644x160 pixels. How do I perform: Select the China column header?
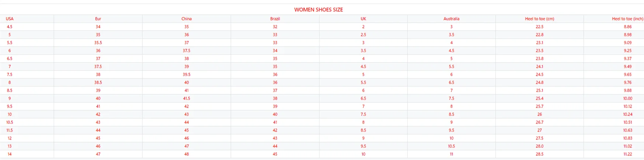(x=186, y=19)
